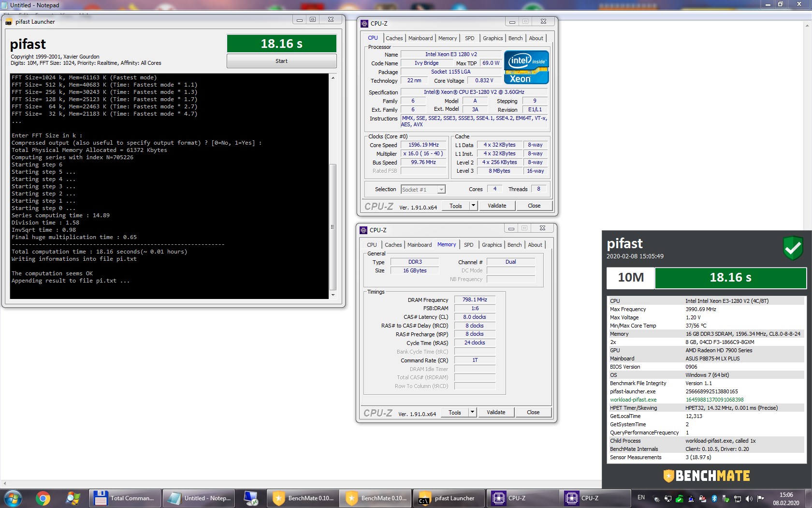Open the Action Center flag tray icon
Viewport: 812px width, 508px height.
[x=760, y=498]
